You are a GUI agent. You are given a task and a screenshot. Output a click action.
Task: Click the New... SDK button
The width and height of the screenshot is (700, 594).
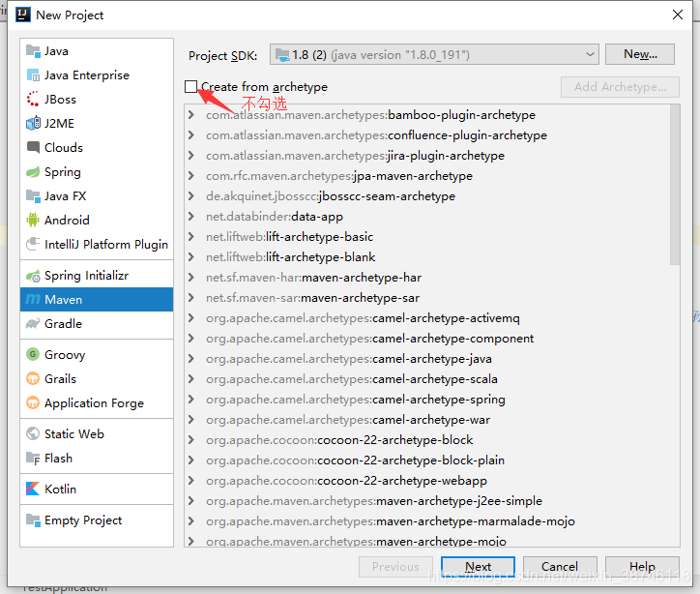pyautogui.click(x=640, y=54)
